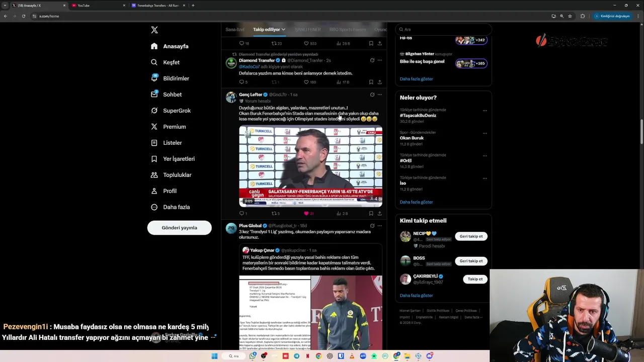Image resolution: width=644 pixels, height=362 pixels.
Task: View stats of Genç Lefter post
Action: click(342, 213)
